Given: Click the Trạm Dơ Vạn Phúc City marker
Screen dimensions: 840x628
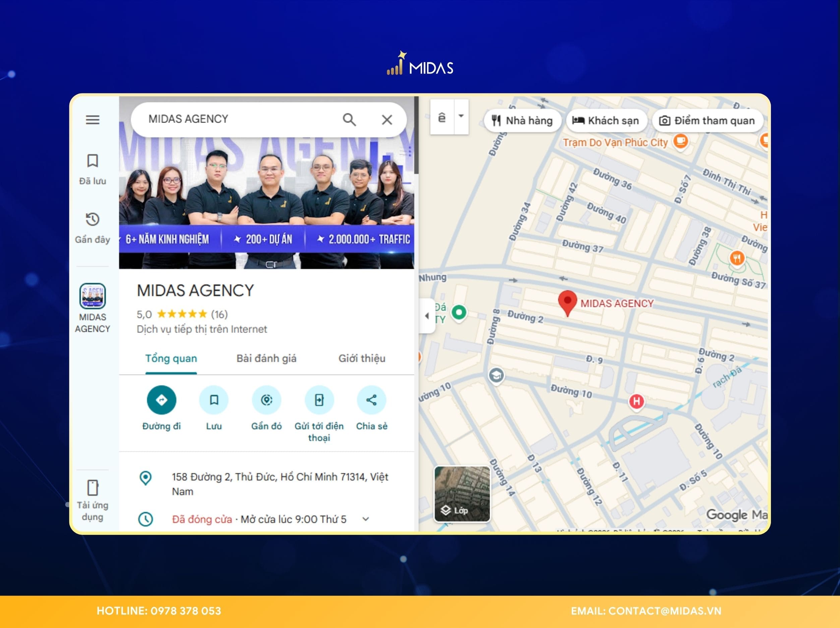Looking at the screenshot, I should pyautogui.click(x=680, y=142).
